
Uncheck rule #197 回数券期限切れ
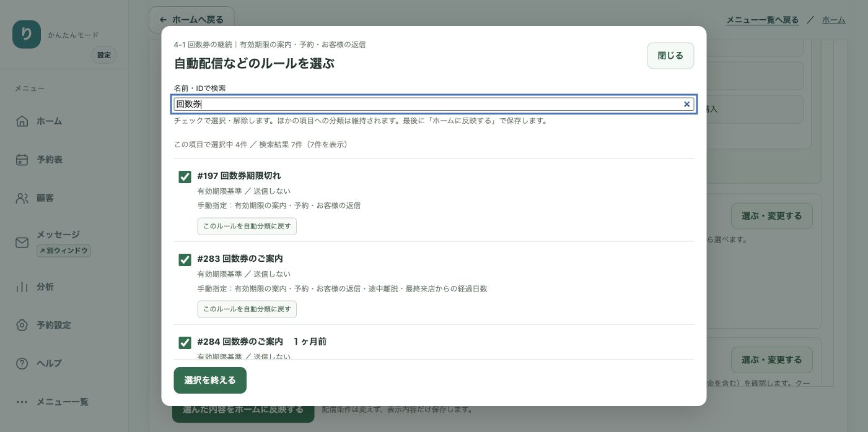click(185, 177)
